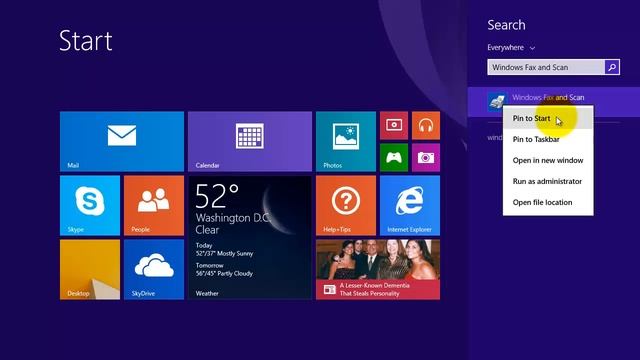Launch the Skype tile

coord(90,205)
